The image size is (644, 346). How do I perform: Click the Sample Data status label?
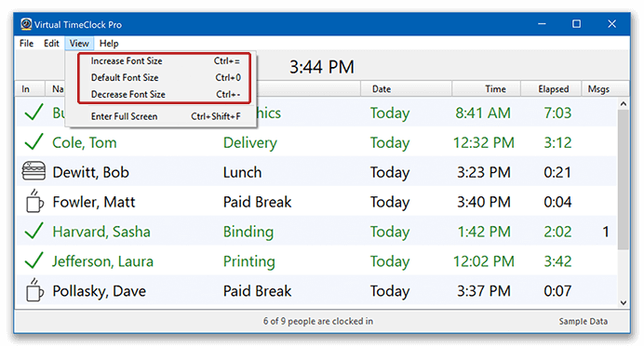click(583, 322)
